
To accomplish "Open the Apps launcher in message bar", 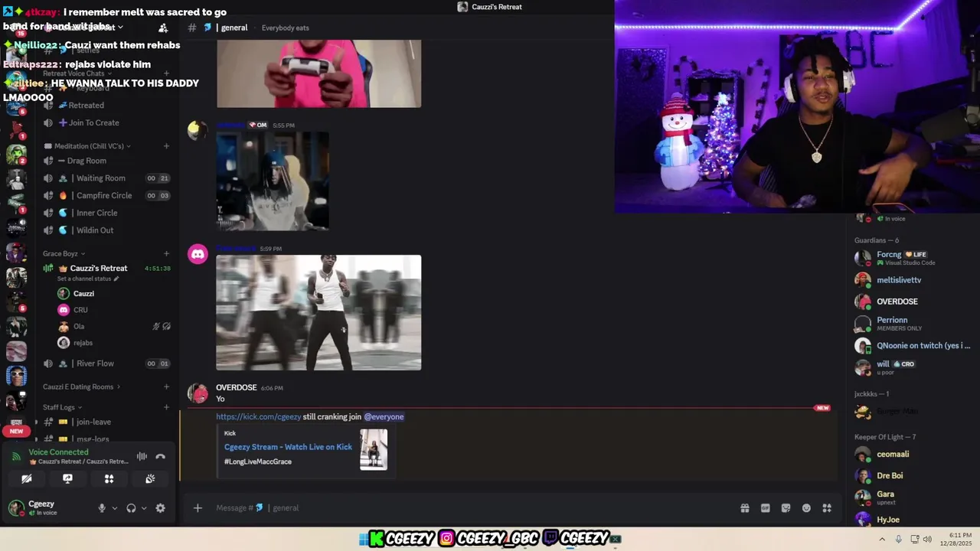I will tap(827, 508).
